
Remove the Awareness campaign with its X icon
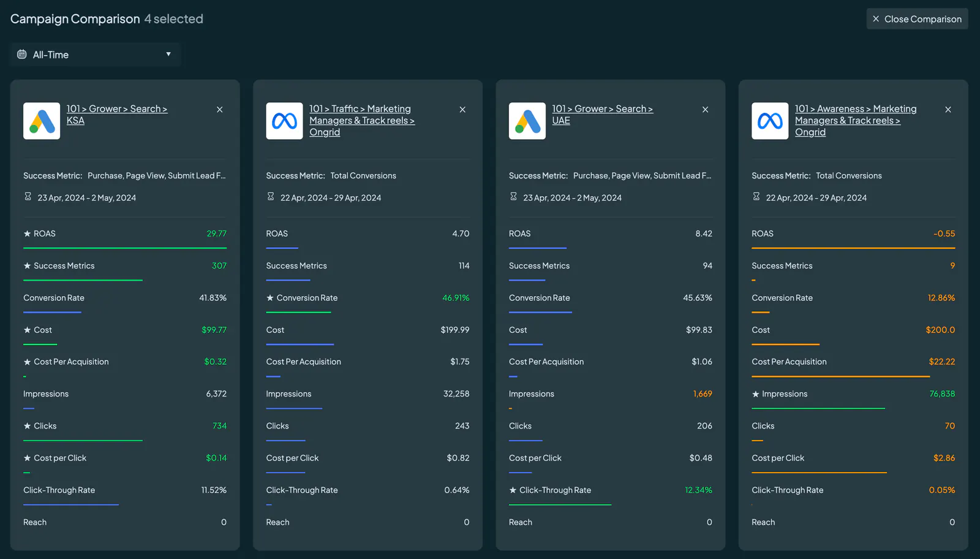tap(948, 110)
